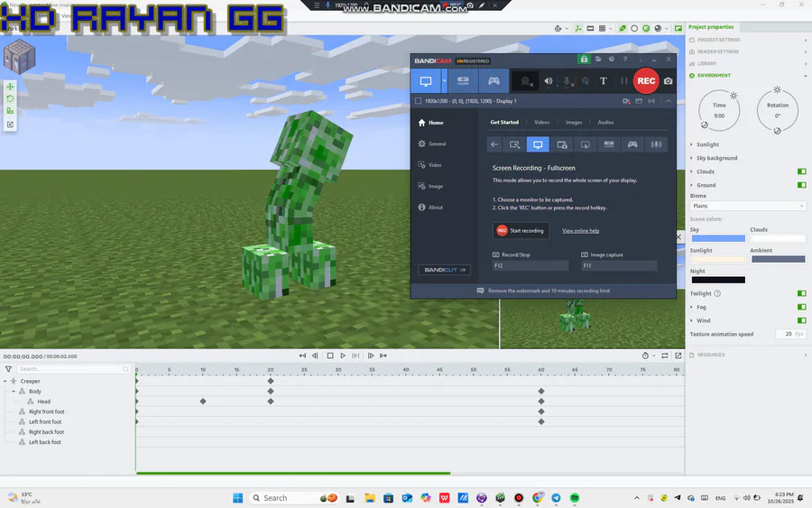Jump to the first frame in timeline

(x=302, y=356)
